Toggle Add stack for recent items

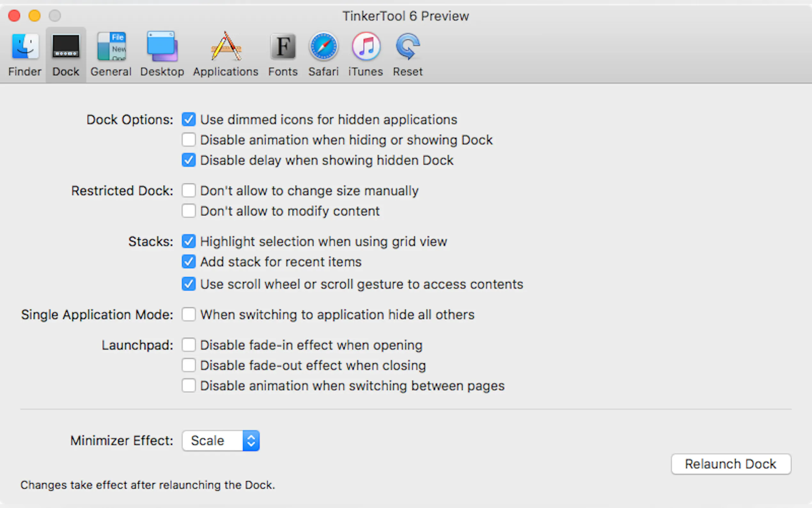[x=189, y=262]
